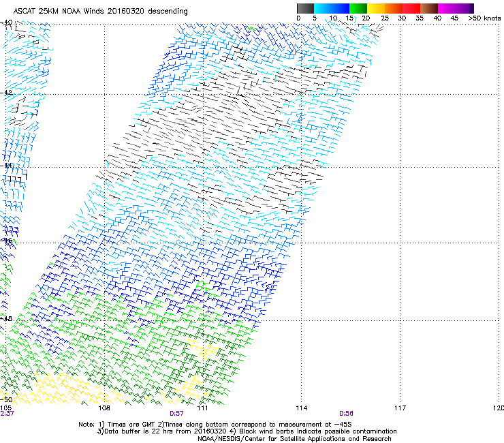Screen dimensions: 504x443
Task: Select the gray 0-5 knots legend segment
Action: point(305,8)
